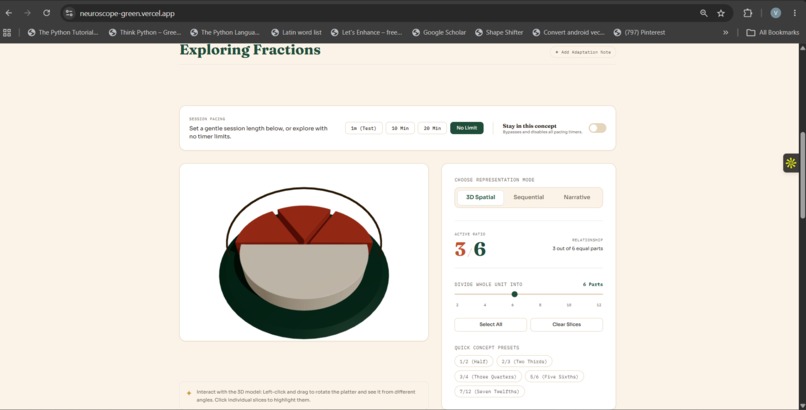Screen dimensions: 806x410
Task: Apply the 7/12 (Seven Twelfths) preset
Action: pos(489,392)
